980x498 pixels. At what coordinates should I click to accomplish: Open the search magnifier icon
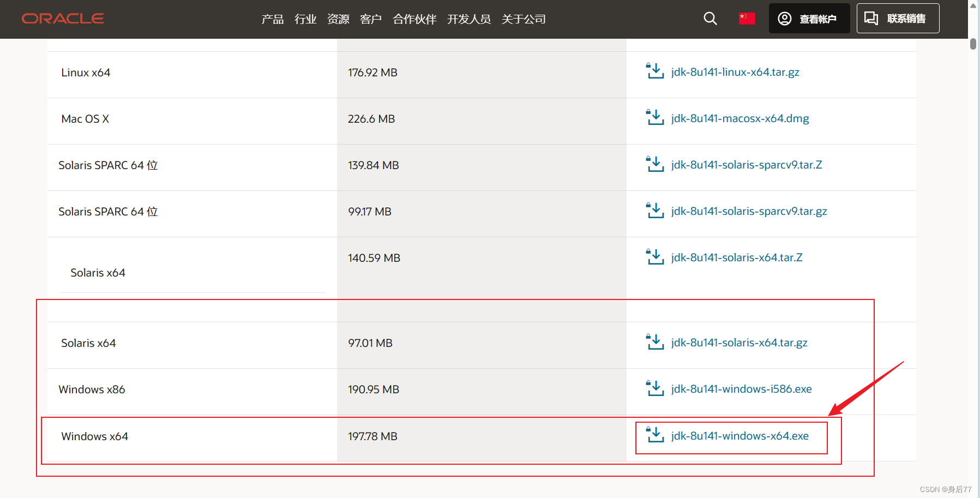click(710, 19)
